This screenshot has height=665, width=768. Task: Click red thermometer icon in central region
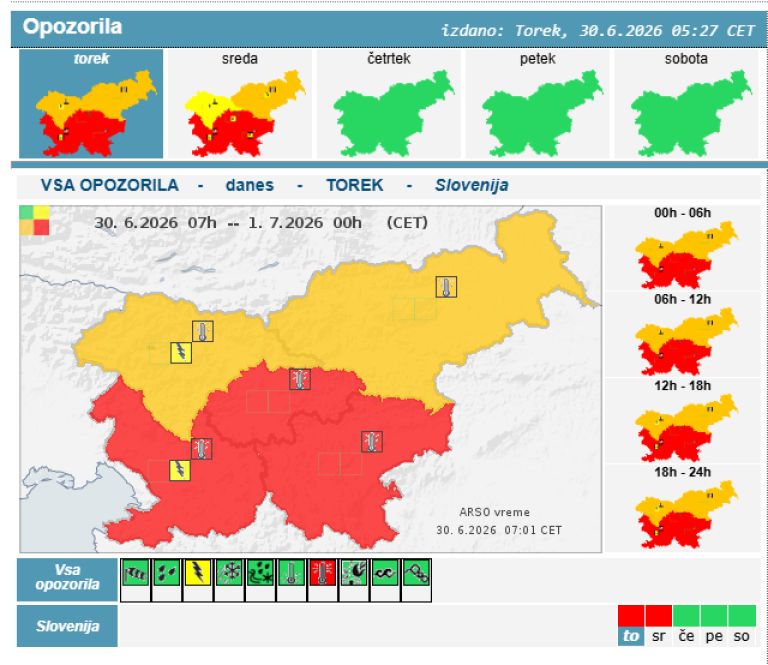300,379
